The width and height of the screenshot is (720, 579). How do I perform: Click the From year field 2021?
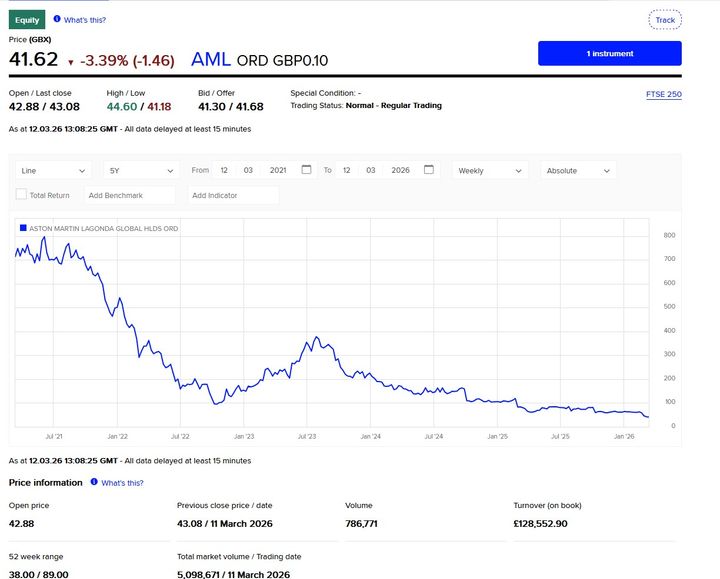click(278, 171)
